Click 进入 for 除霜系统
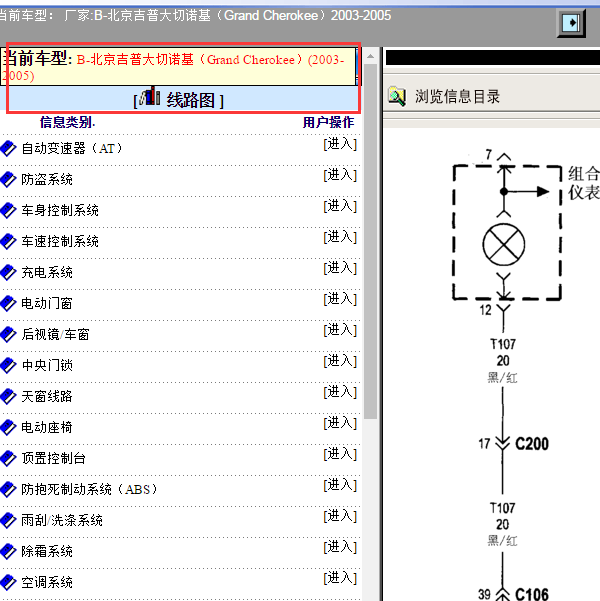Screen dimensions: 600x601 coord(340,548)
